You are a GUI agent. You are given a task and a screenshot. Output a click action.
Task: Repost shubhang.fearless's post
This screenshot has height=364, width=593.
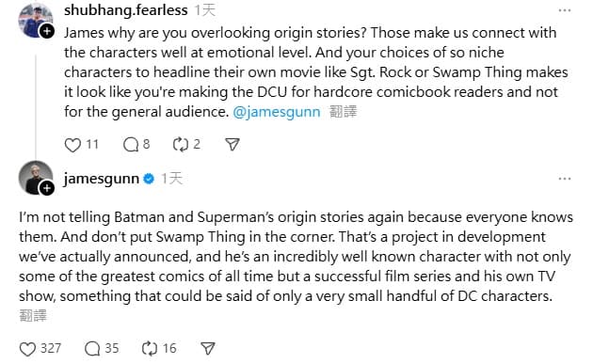click(181, 145)
